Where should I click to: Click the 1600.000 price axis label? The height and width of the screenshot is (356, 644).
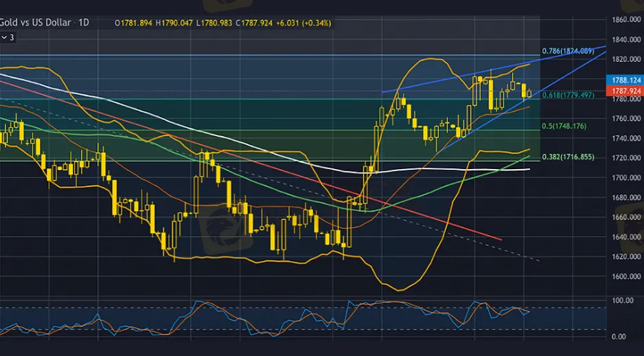(x=625, y=277)
